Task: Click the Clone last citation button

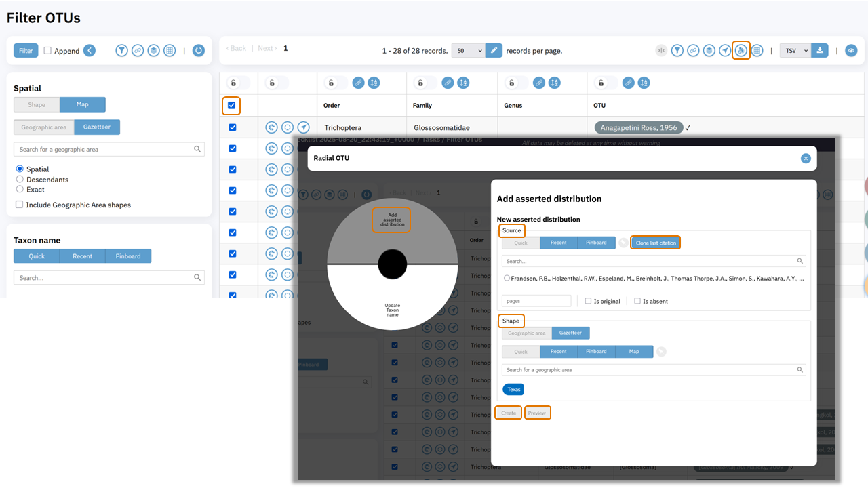Action: [x=655, y=243]
